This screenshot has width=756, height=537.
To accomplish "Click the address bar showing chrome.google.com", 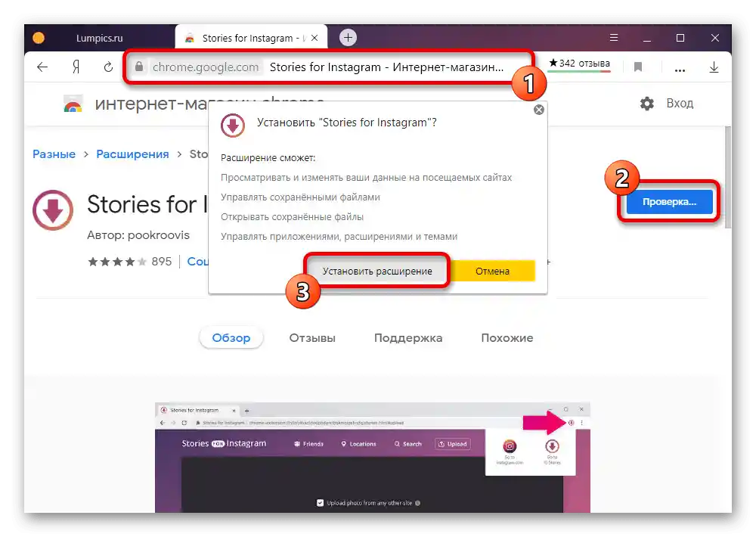I will (328, 67).
